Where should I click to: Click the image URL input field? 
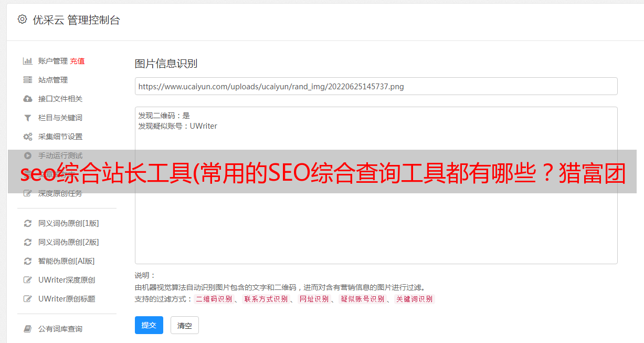pos(376,86)
